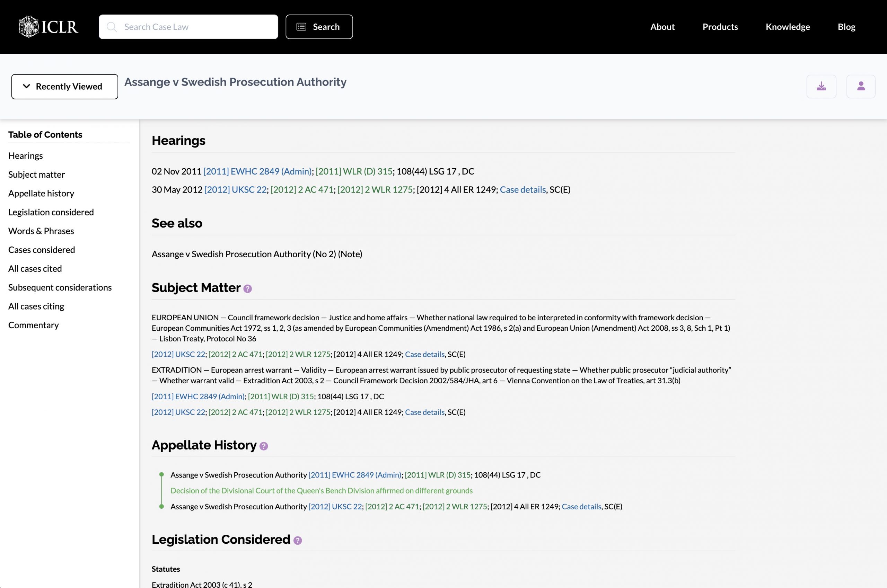Screen dimensions: 887x588
Task: Click Appellate History help question icon
Action: coord(264,446)
